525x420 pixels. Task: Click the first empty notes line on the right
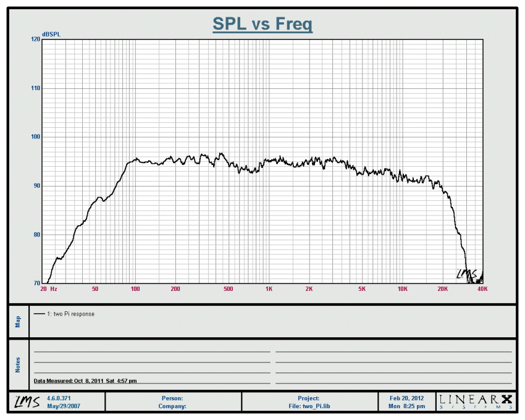tap(393, 351)
